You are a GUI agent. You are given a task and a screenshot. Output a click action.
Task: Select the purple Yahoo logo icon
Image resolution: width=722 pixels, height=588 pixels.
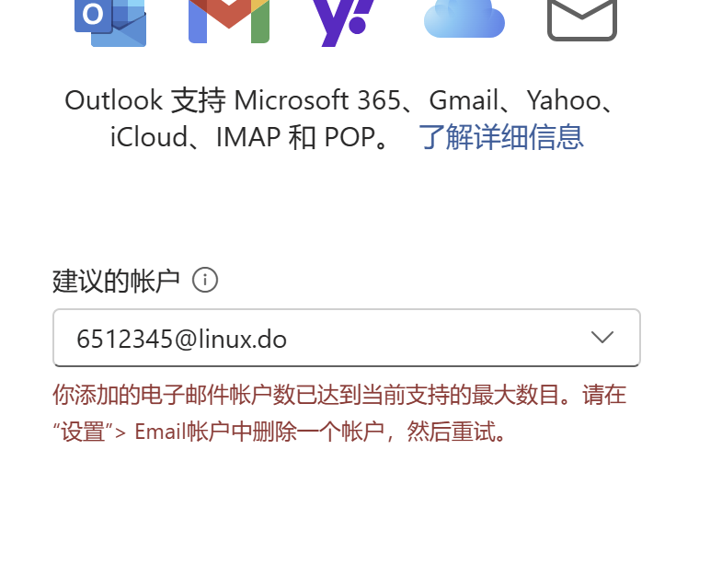tap(343, 23)
